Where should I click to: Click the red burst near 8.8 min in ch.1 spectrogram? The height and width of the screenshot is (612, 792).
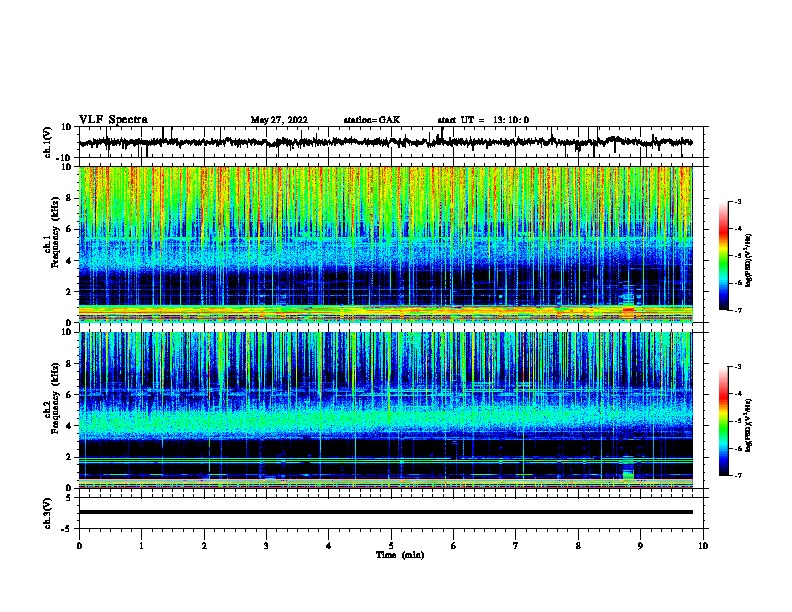pos(628,310)
